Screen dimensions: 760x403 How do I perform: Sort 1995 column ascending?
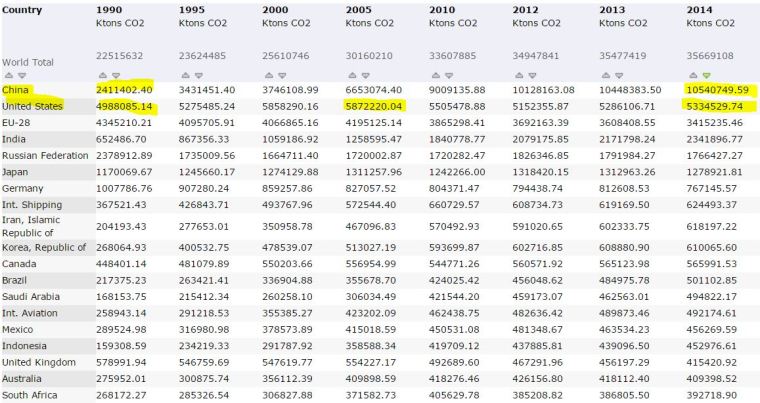pos(185,75)
